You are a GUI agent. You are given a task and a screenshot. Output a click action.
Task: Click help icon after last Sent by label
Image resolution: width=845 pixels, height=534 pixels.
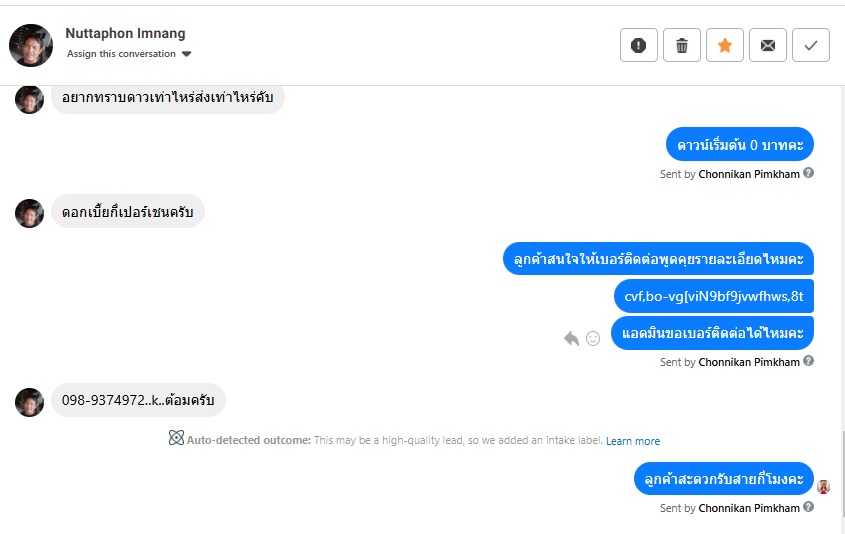coord(809,507)
